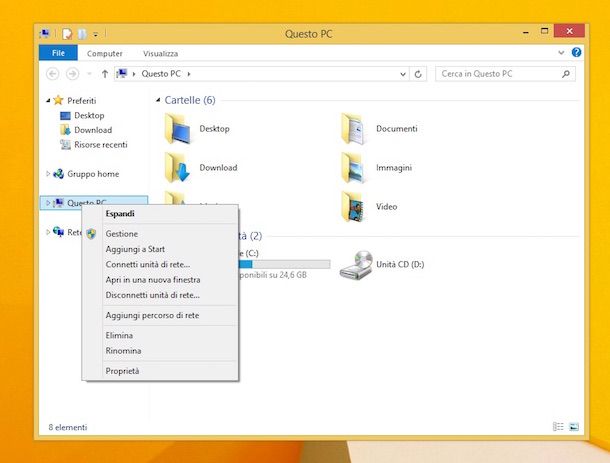Screen dimensions: 610x463
Task: Maximize the Questo PC window
Action: [545, 31]
